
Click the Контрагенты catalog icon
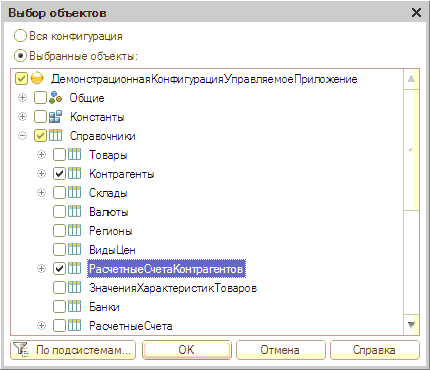74,174
